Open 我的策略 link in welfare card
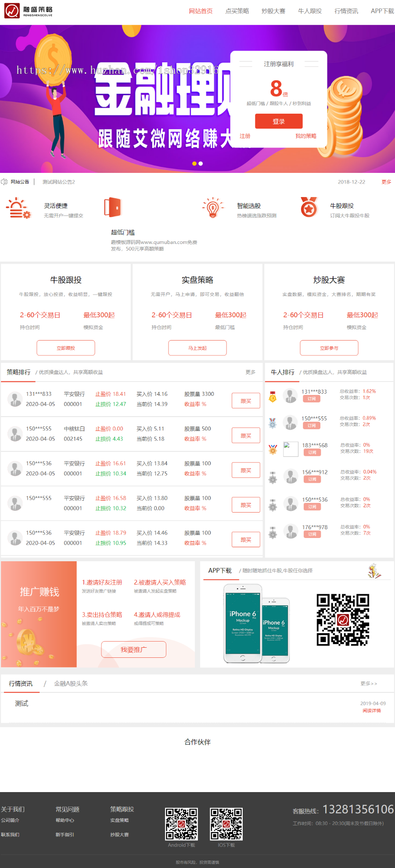This screenshot has width=395, height=868. tap(306, 136)
